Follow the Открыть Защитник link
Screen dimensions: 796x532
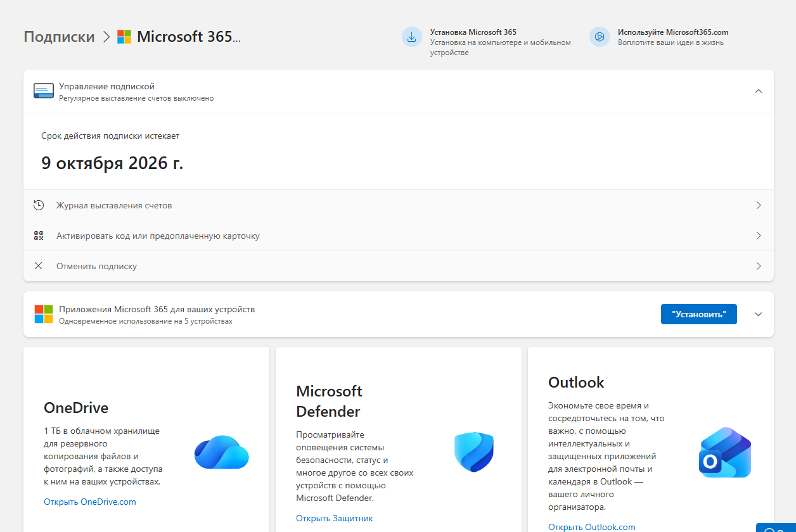tap(335, 518)
